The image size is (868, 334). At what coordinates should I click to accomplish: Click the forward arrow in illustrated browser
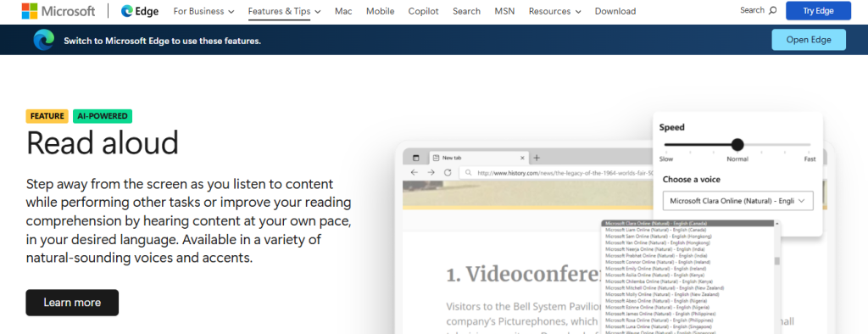[431, 173]
